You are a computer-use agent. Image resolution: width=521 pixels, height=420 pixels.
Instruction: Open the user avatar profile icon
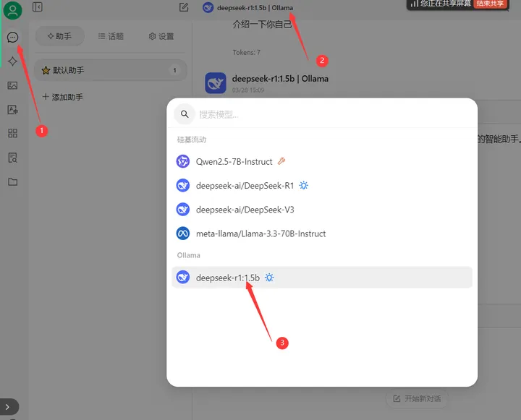[12, 10]
